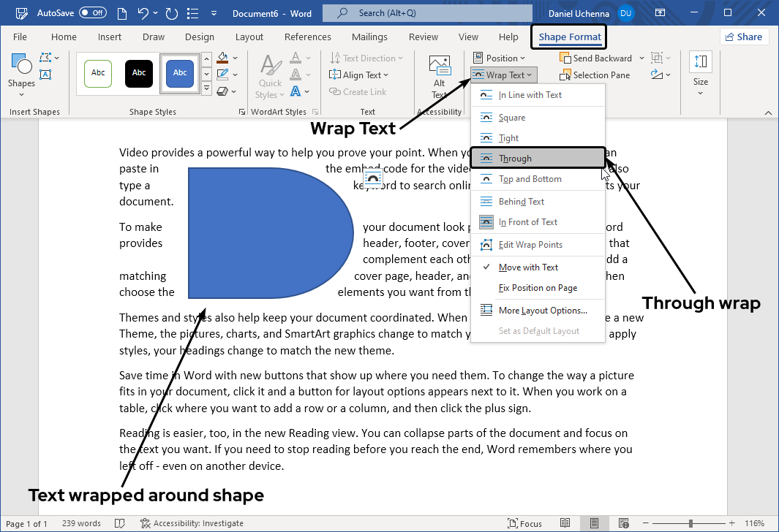
Task: Select Through from the wrap menu
Action: tap(538, 158)
